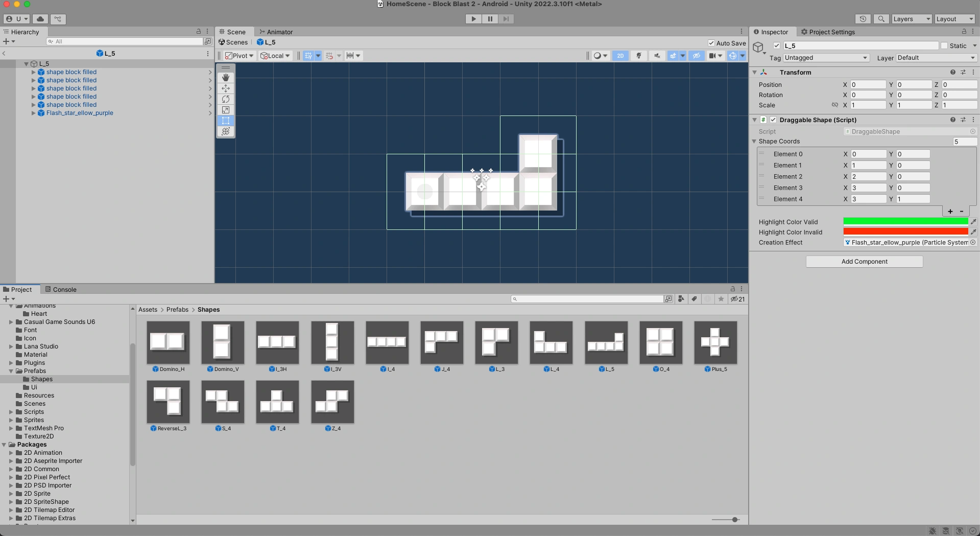Open the Tag dropdown set to Untagged
980x536 pixels.
tap(826, 58)
